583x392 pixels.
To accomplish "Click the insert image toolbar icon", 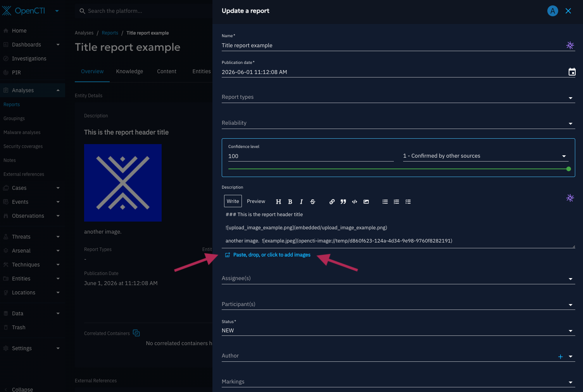I will [x=366, y=201].
